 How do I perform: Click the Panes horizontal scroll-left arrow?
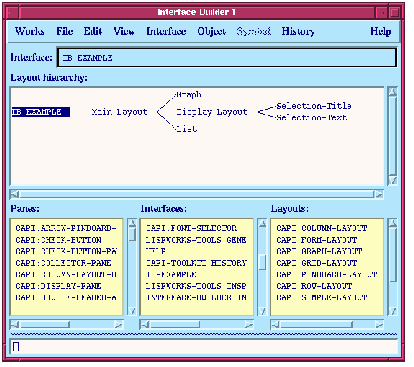(x=15, y=324)
